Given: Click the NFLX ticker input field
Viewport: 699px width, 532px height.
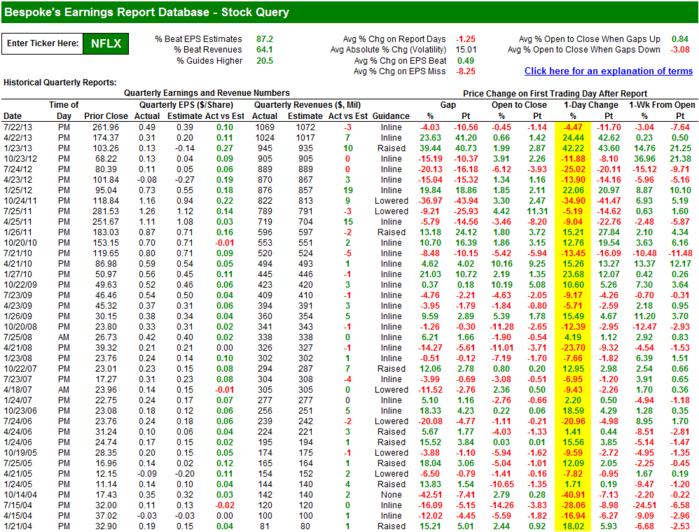Looking at the screenshot, I should tap(106, 44).
